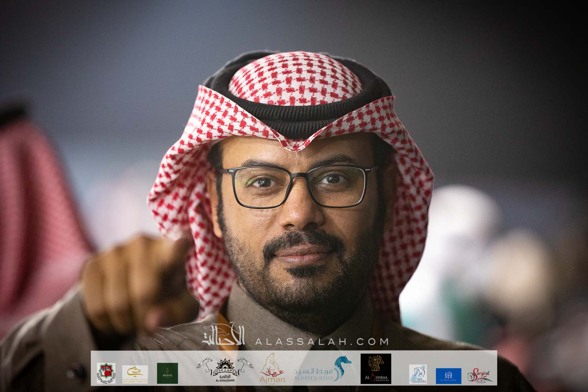
Task: Click the ALASSALAH.COM watermark text
Action: [x=321, y=341]
